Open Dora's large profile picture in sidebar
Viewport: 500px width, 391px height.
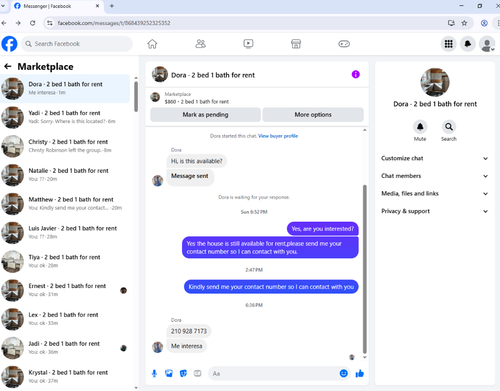point(435,82)
